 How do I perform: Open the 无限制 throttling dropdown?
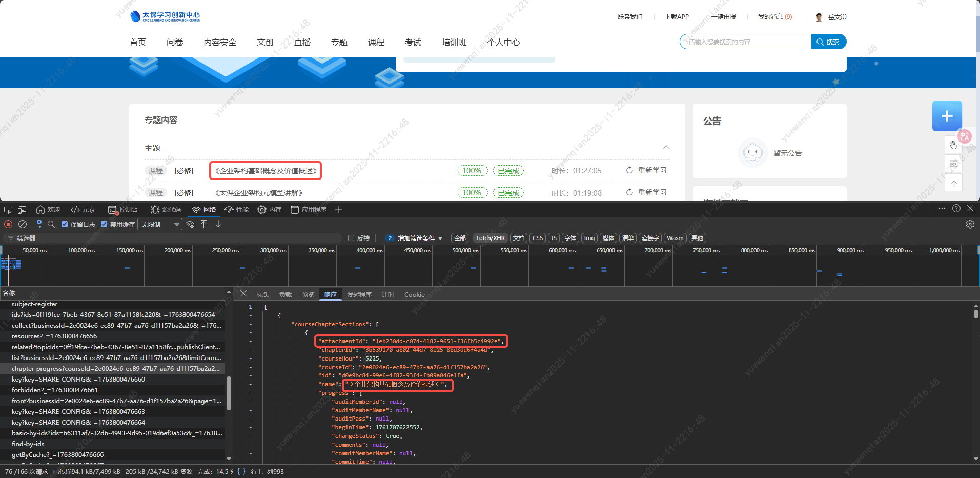coord(159,224)
